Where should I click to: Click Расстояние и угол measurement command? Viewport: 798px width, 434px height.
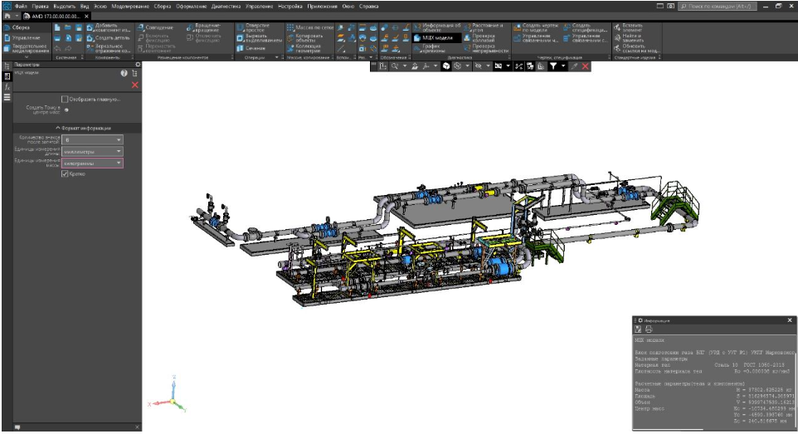(484, 27)
